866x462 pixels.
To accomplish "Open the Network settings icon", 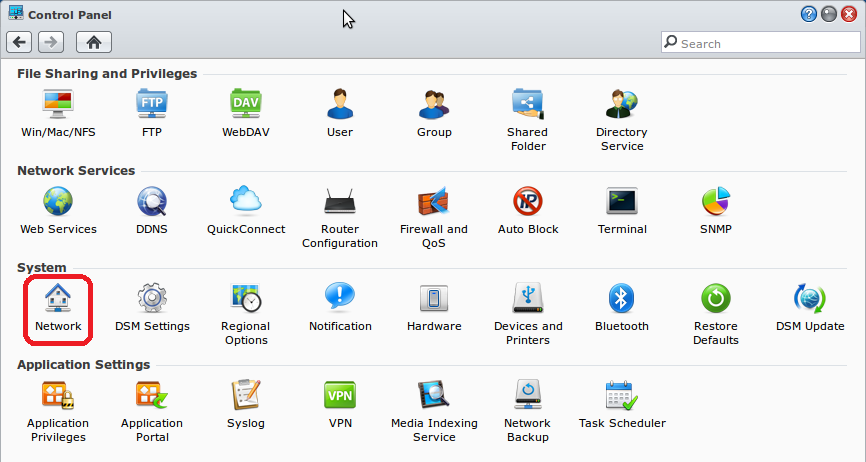I will 58,298.
